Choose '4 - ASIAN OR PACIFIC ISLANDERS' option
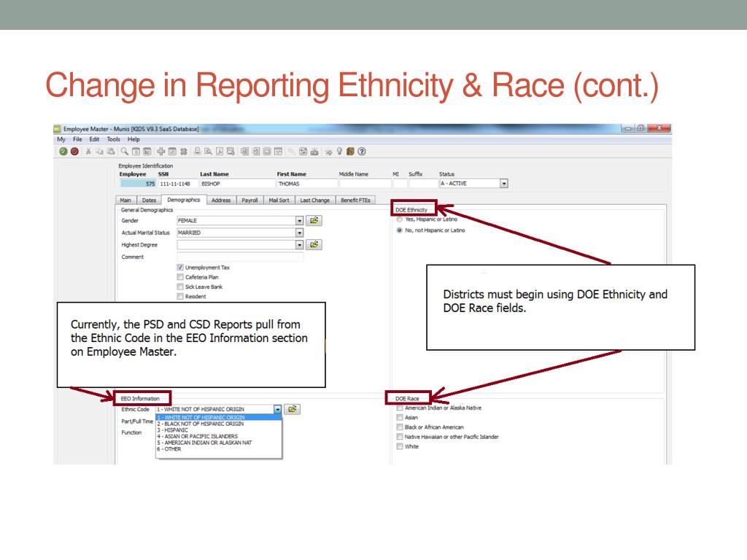The width and height of the screenshot is (747, 560). pyautogui.click(x=219, y=436)
